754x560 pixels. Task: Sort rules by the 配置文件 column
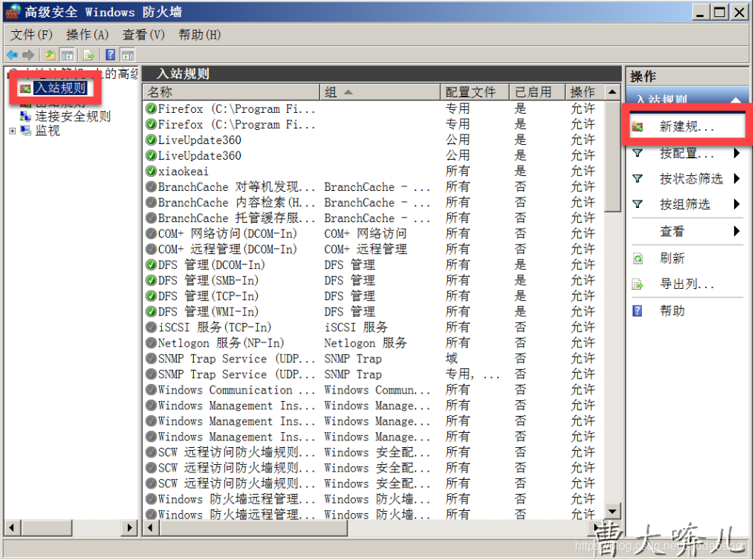475,92
